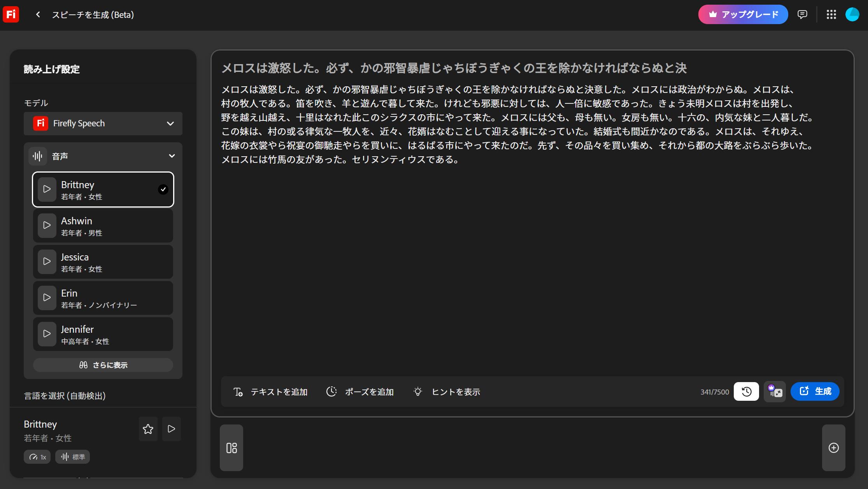The height and width of the screenshot is (489, 868).
Task: Open the generation history (clock icon)
Action: tap(746, 391)
